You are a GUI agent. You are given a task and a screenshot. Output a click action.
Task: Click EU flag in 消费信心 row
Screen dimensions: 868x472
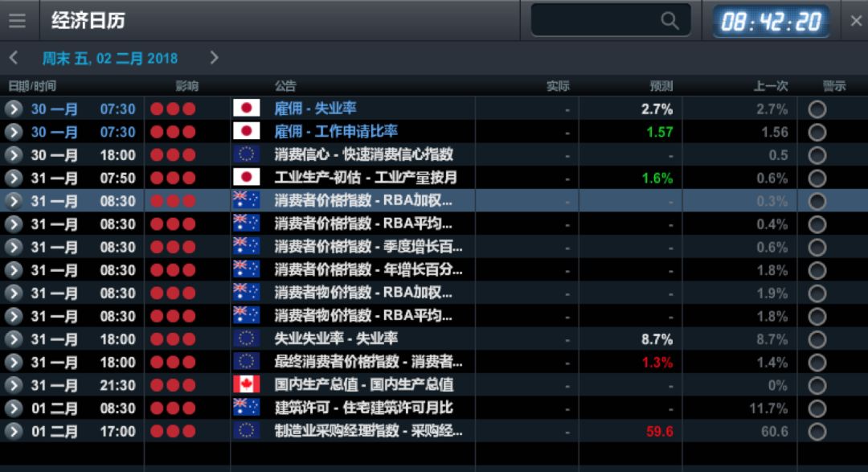pos(247,154)
